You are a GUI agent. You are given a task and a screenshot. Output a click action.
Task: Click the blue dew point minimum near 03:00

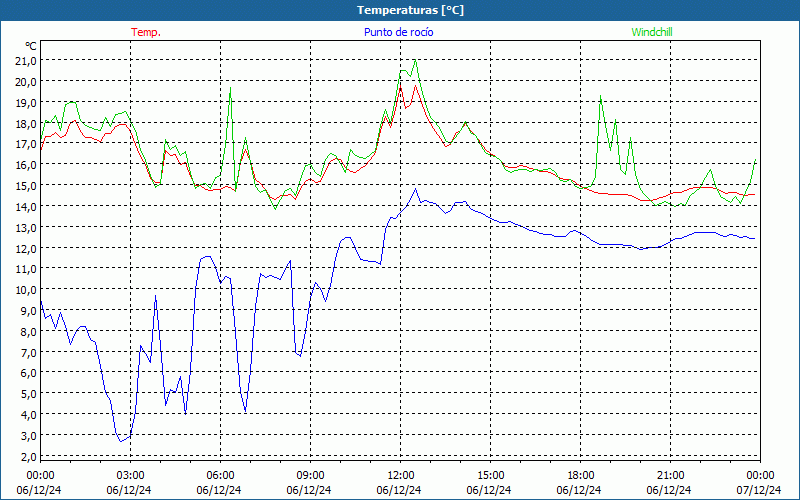(121, 441)
